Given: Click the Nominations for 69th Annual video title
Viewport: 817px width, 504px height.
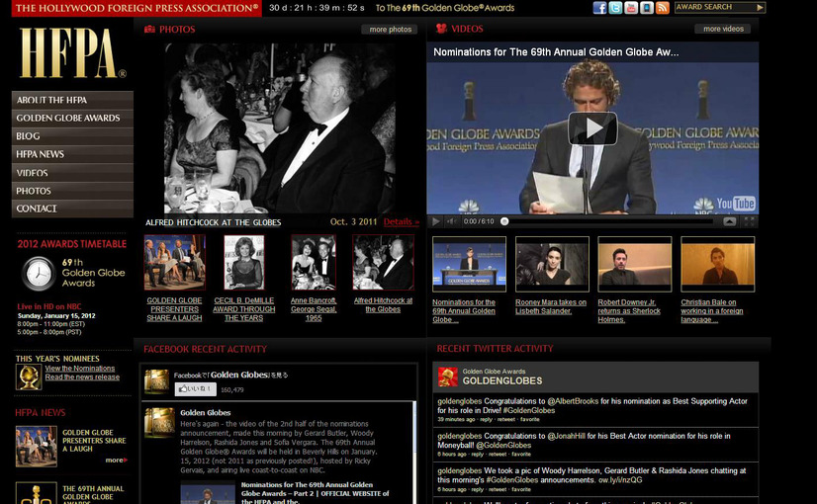Looking at the screenshot, I should coord(556,52).
